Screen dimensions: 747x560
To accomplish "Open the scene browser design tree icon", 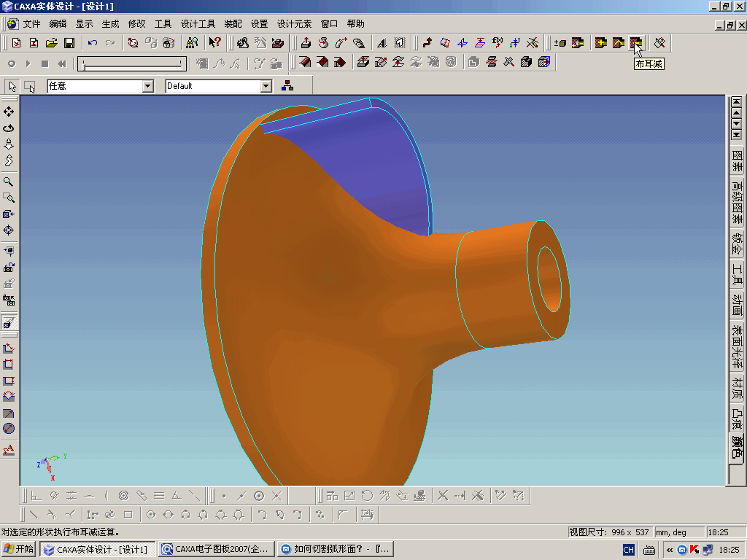I will (287, 86).
